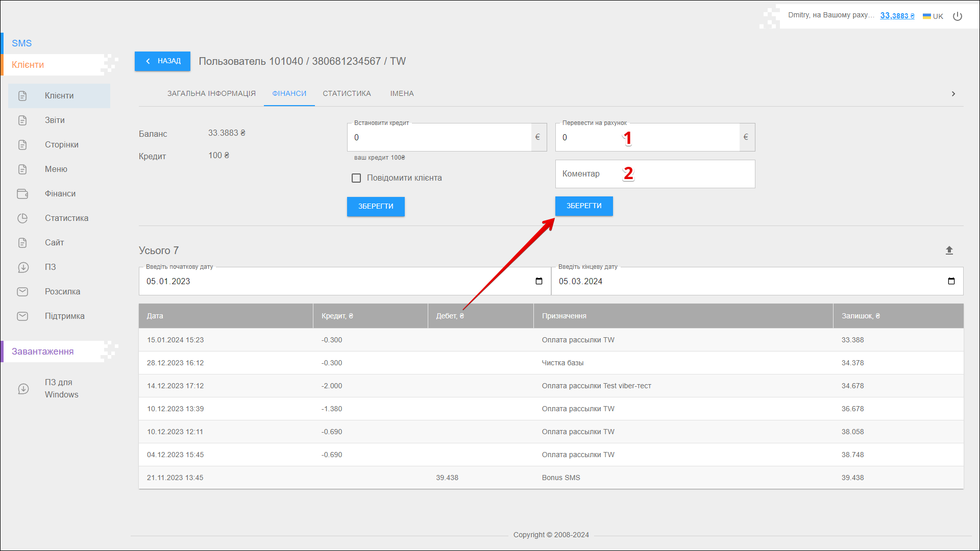This screenshot has width=980, height=551.
Task: Click Розсилка envelope sidebar icon
Action: pos(22,292)
